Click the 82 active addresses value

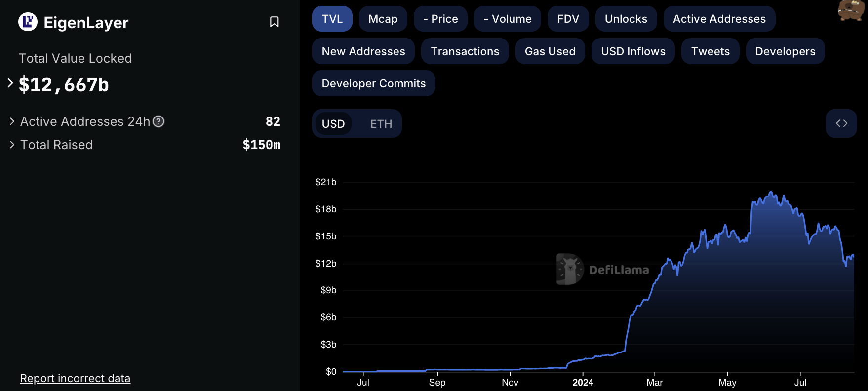[x=273, y=121]
